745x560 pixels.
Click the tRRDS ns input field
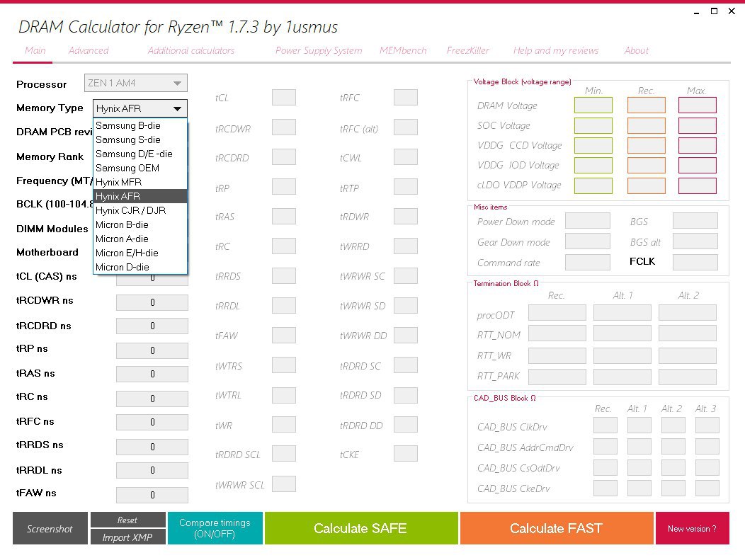pyautogui.click(x=152, y=447)
